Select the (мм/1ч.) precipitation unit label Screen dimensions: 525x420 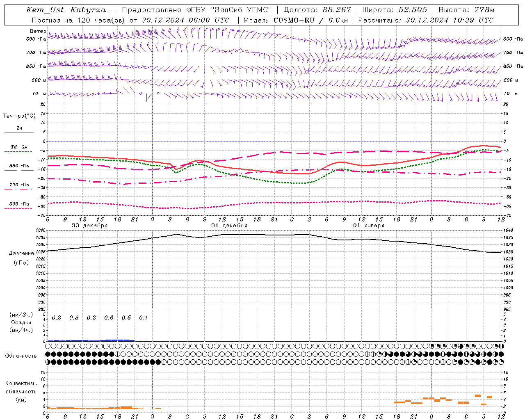click(21, 330)
